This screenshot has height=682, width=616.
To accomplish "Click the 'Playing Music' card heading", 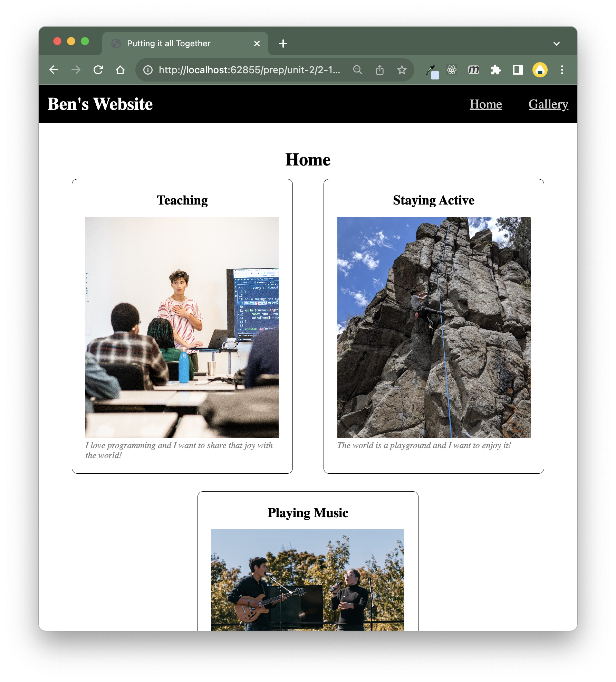I will click(x=308, y=513).
